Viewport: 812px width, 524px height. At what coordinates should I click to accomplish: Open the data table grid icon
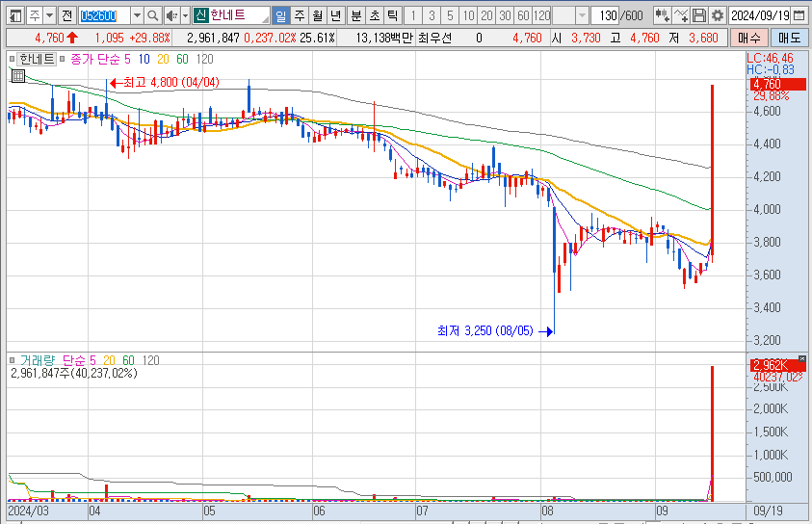tap(18, 76)
